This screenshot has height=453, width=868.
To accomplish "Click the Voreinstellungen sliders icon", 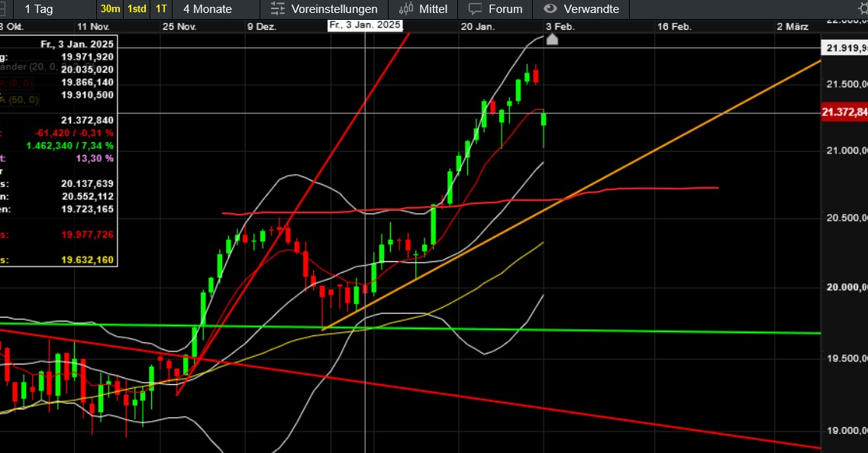I will click(x=277, y=9).
